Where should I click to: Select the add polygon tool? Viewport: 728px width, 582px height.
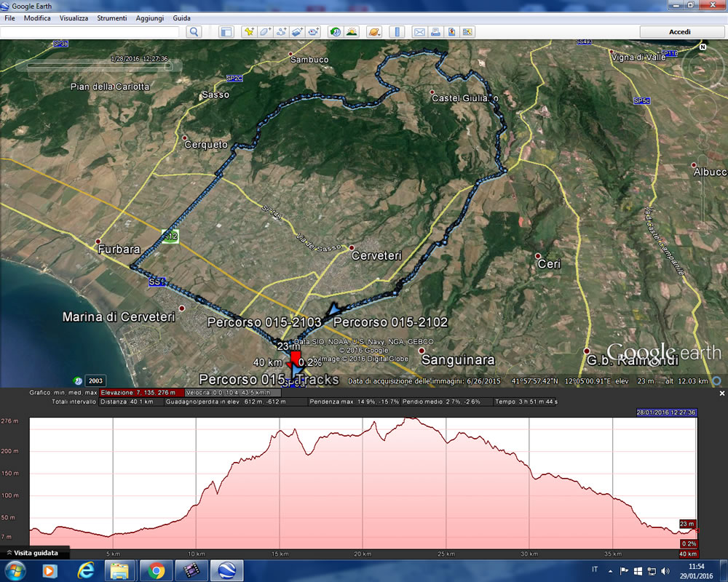(x=265, y=32)
